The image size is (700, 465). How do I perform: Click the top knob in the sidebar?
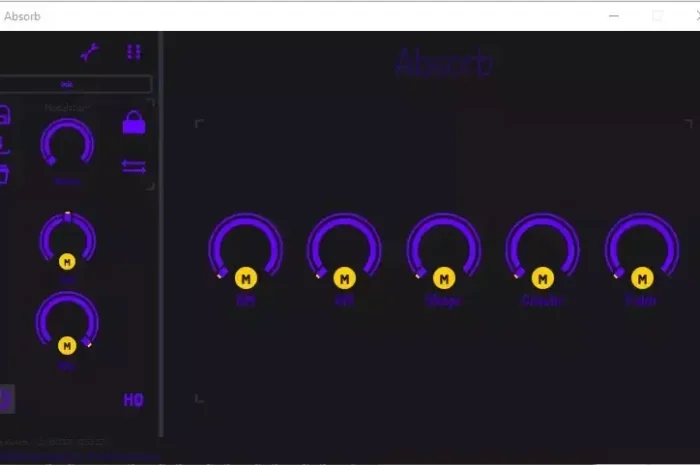click(x=67, y=144)
